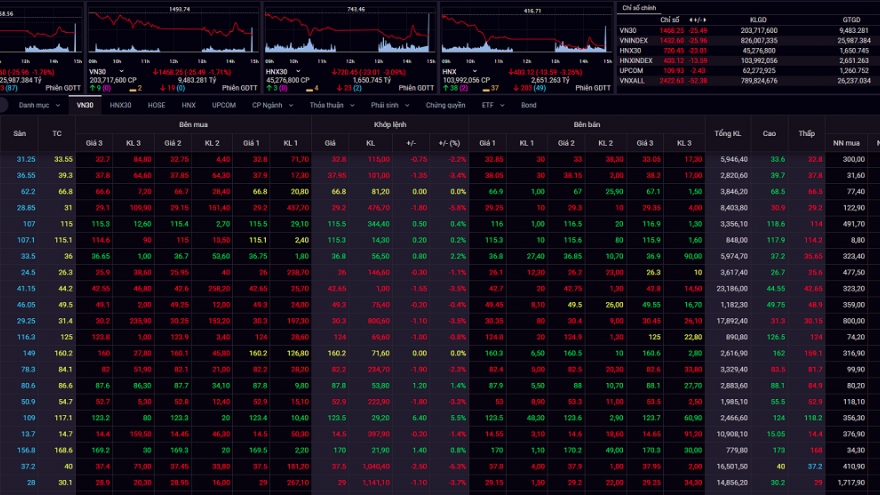Go to the Bond tab
880x495 pixels.
point(528,104)
